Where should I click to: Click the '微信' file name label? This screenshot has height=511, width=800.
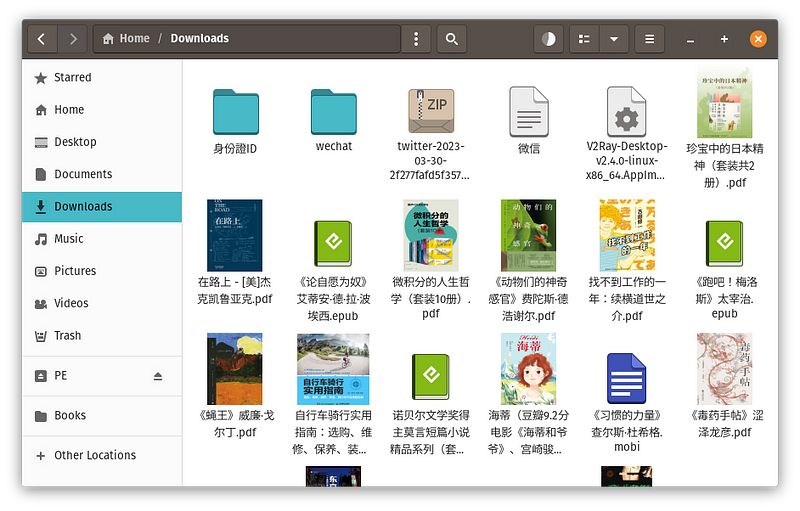529,149
